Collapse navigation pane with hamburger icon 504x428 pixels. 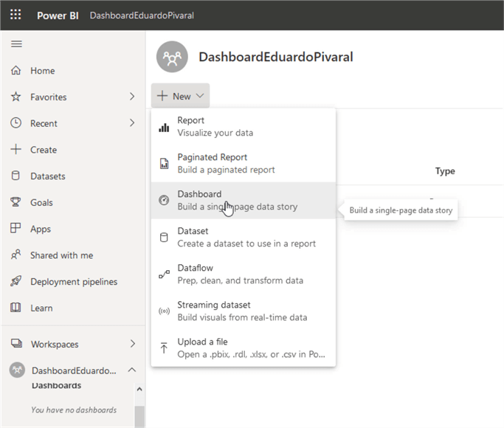(16, 44)
